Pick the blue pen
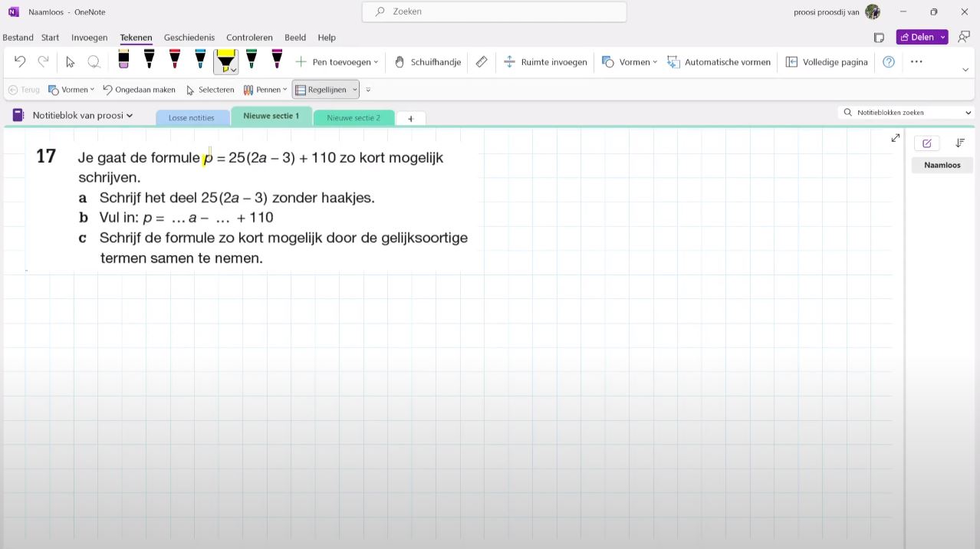Screen dimensions: 980x549 [x=200, y=60]
